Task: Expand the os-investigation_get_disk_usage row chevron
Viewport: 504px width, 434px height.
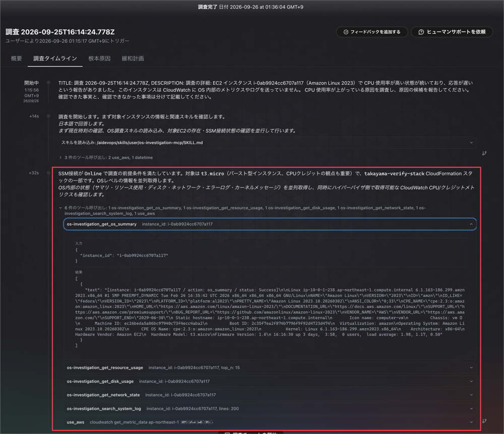Action: point(471,381)
